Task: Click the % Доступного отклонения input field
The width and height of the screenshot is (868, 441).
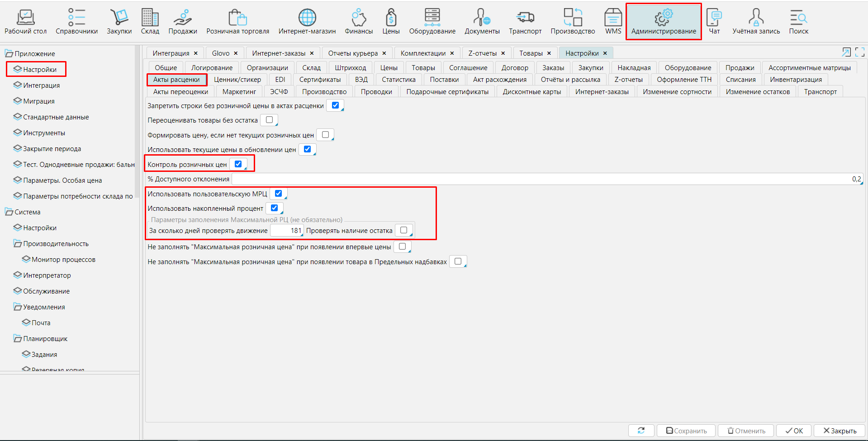Action: click(x=543, y=179)
